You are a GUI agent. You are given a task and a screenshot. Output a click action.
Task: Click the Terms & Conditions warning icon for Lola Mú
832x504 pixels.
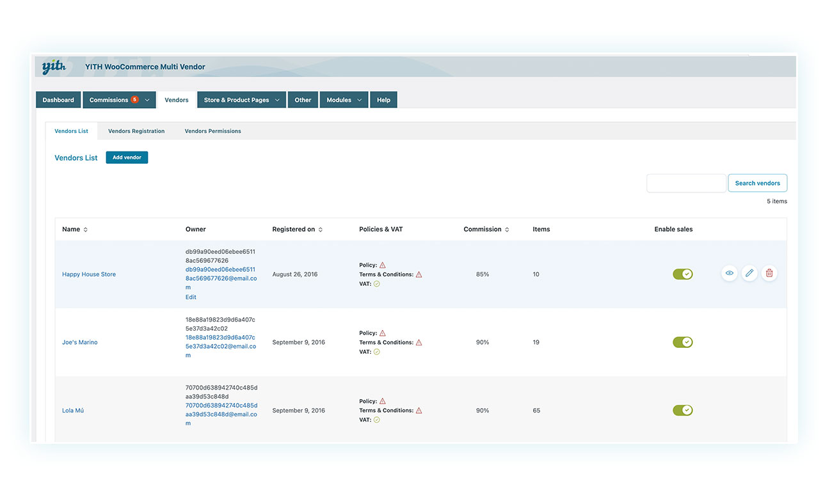(419, 410)
